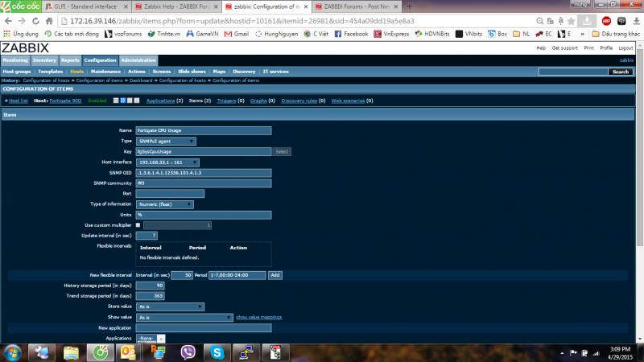Click the Zabbix search input box
644x362 pixels.
point(573,72)
